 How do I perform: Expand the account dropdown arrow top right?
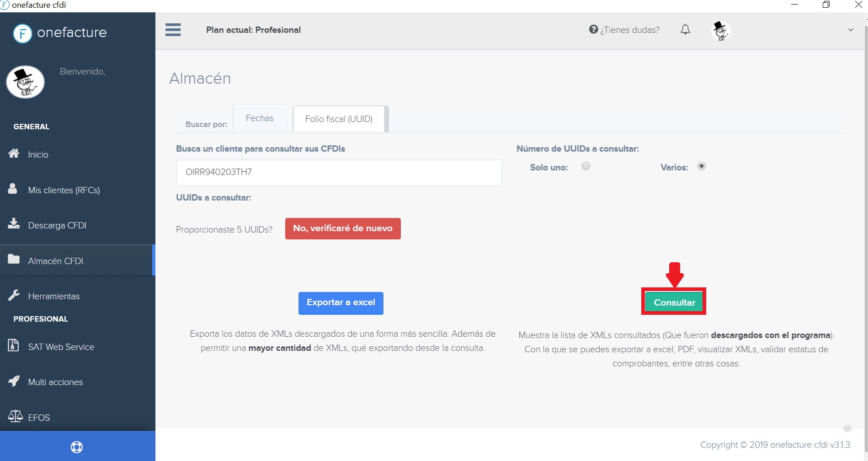(x=851, y=30)
